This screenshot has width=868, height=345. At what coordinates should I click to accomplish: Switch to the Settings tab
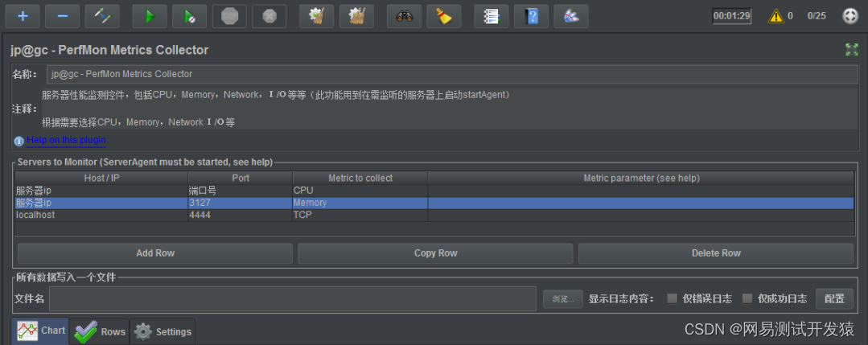coord(162,331)
